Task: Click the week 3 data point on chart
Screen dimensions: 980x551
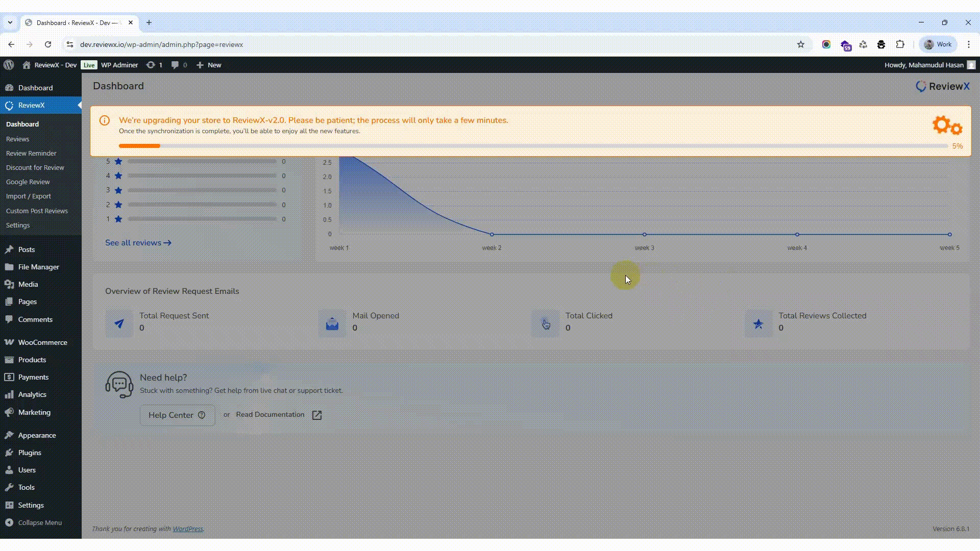Action: click(x=645, y=235)
